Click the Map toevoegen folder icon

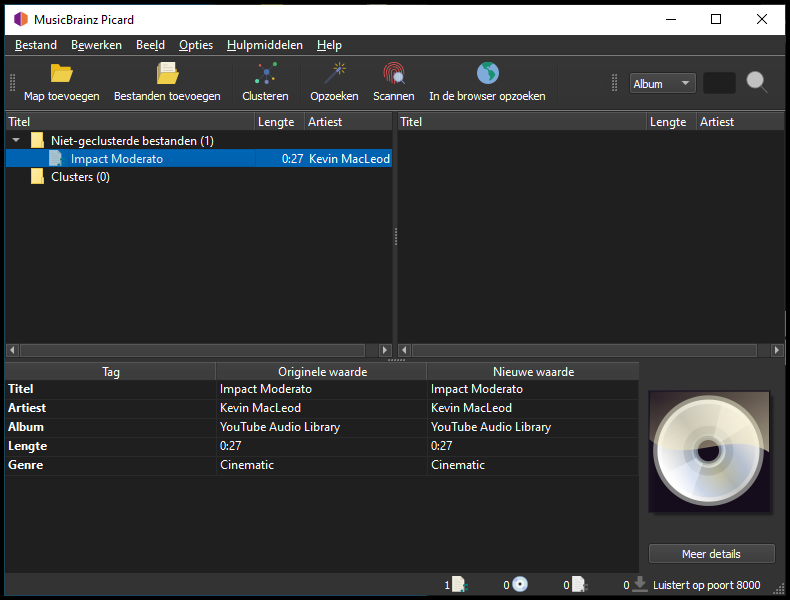coord(61,74)
